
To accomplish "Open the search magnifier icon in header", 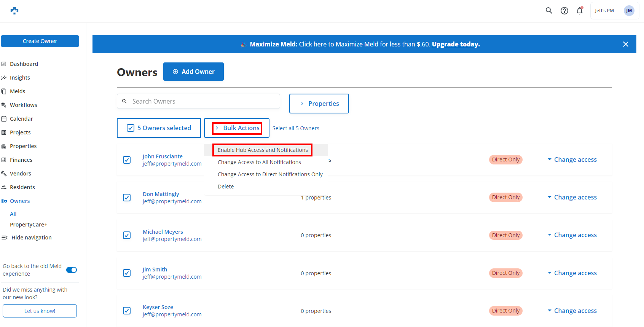I will coord(549,11).
